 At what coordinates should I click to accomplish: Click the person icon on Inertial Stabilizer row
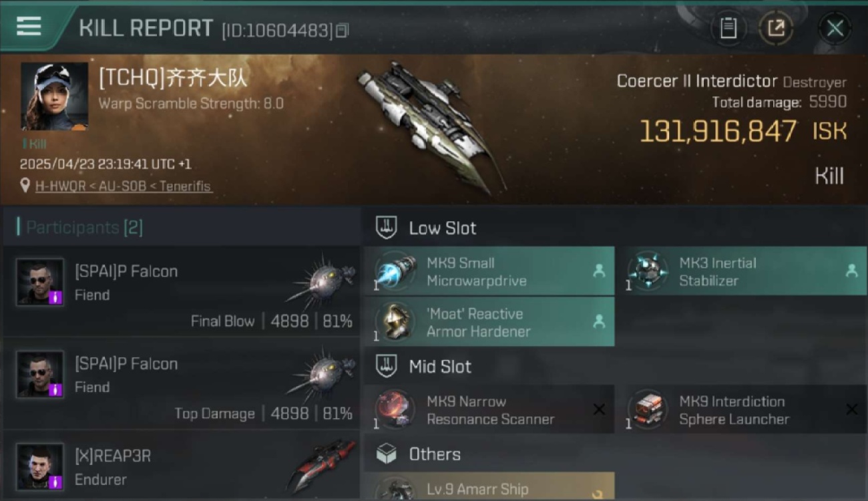click(851, 271)
